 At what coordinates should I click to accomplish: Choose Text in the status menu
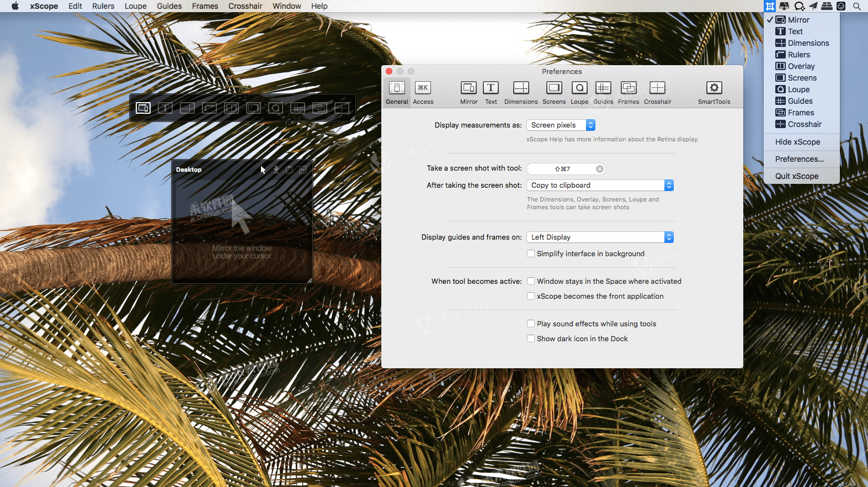(x=802, y=31)
